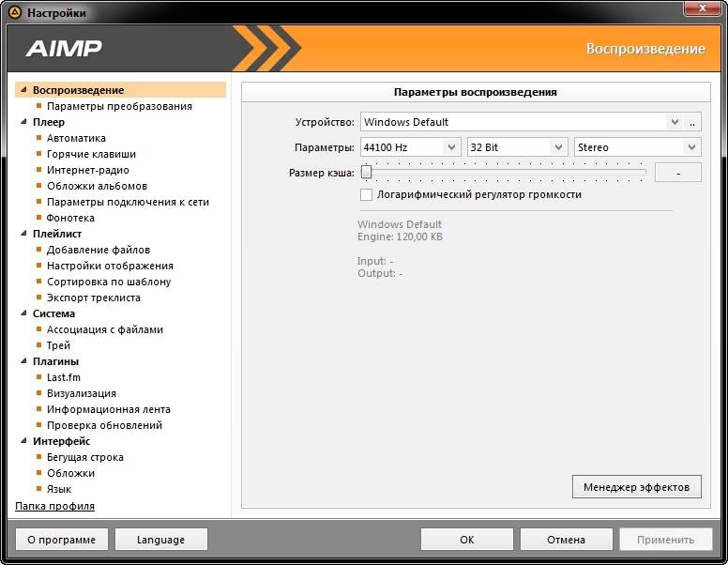Select Параметры преобразования in the tree
728x565 pixels.
(x=119, y=106)
